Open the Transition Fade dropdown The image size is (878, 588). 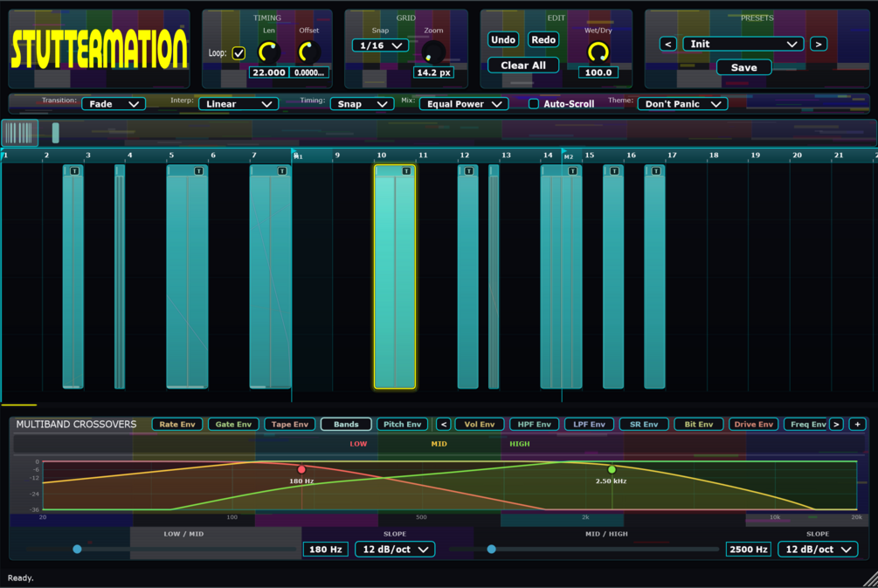pyautogui.click(x=114, y=104)
